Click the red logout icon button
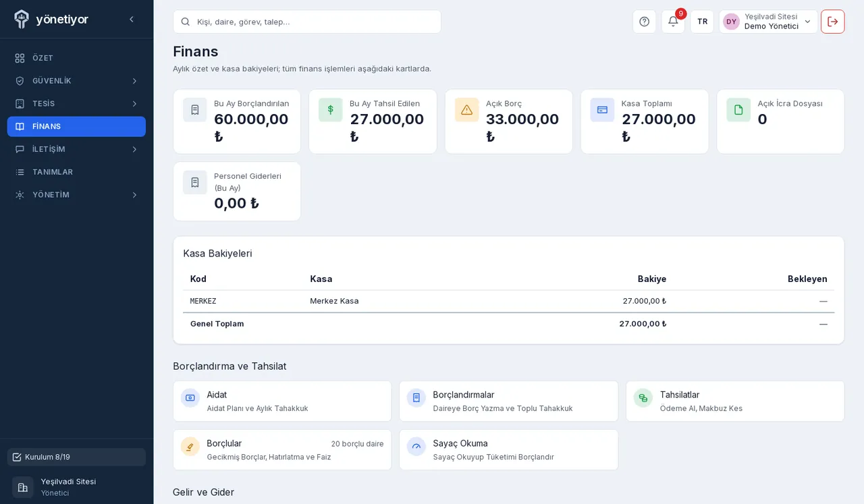The height and width of the screenshot is (504, 864). [832, 22]
